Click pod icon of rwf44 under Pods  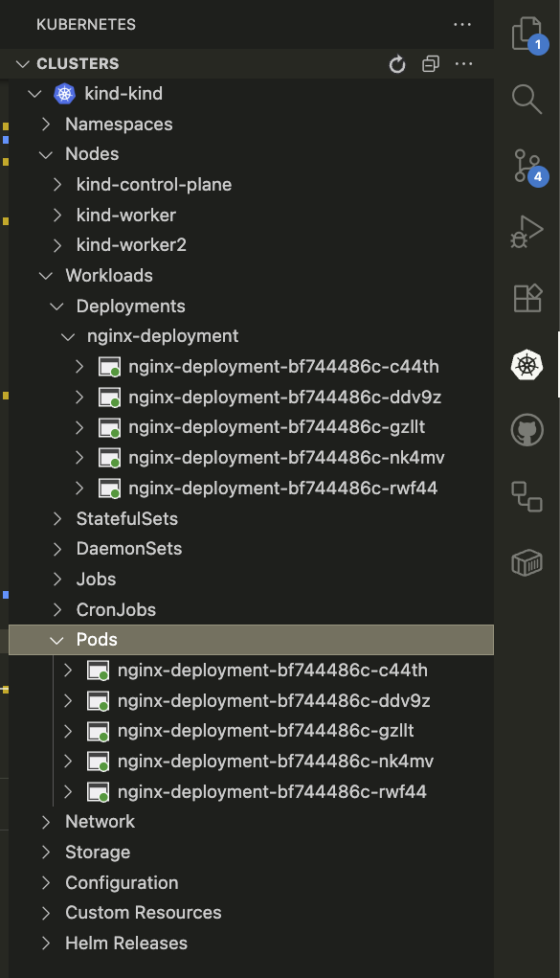[x=99, y=792]
